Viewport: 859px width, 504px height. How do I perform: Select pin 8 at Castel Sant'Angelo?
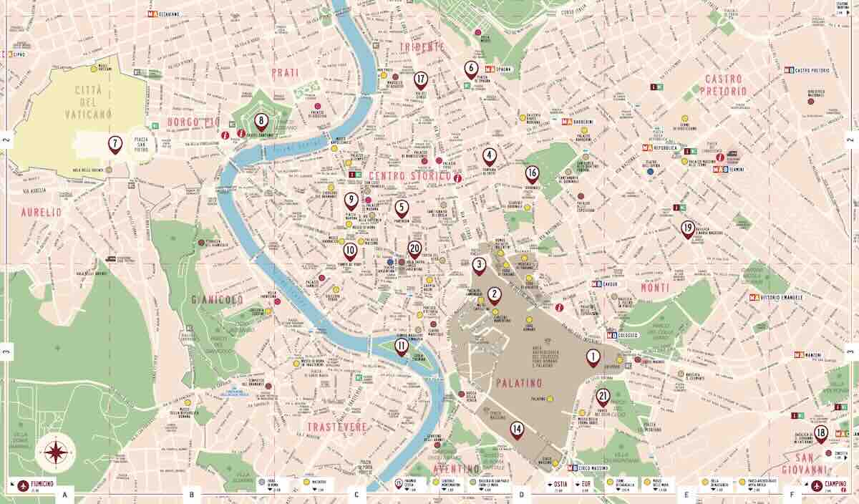[261, 122]
